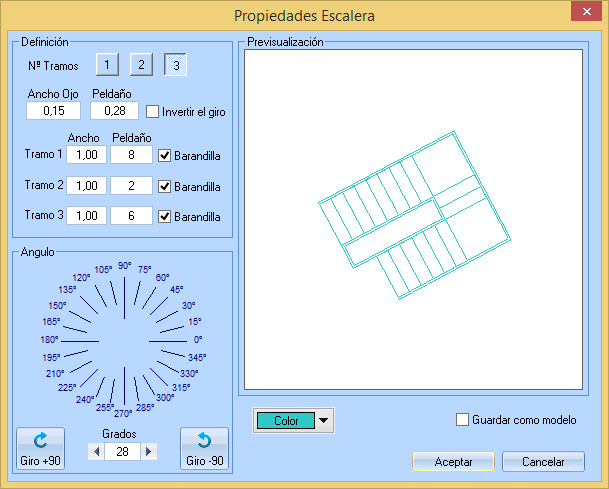
Task: Click the cyan Color swatch
Action: click(x=285, y=421)
